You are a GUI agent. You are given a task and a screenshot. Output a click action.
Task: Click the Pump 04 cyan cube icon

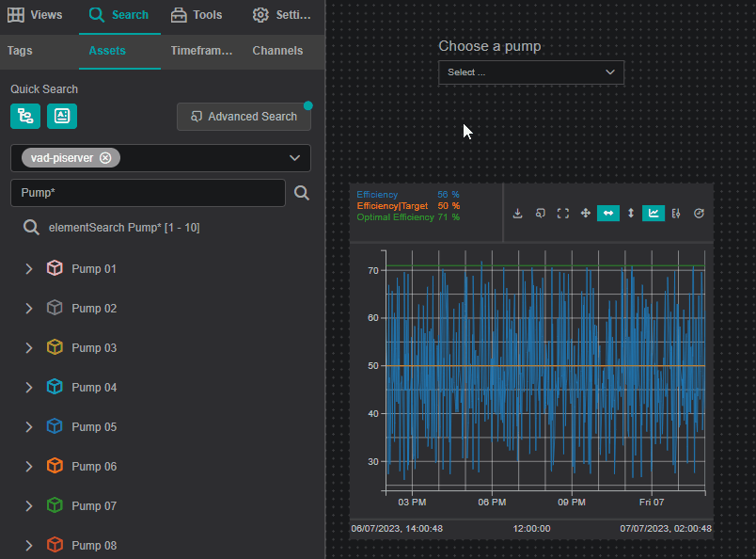point(55,387)
